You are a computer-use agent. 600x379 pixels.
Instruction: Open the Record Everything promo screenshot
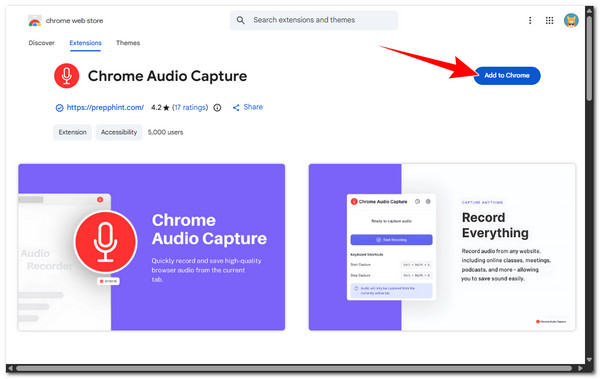pos(442,247)
